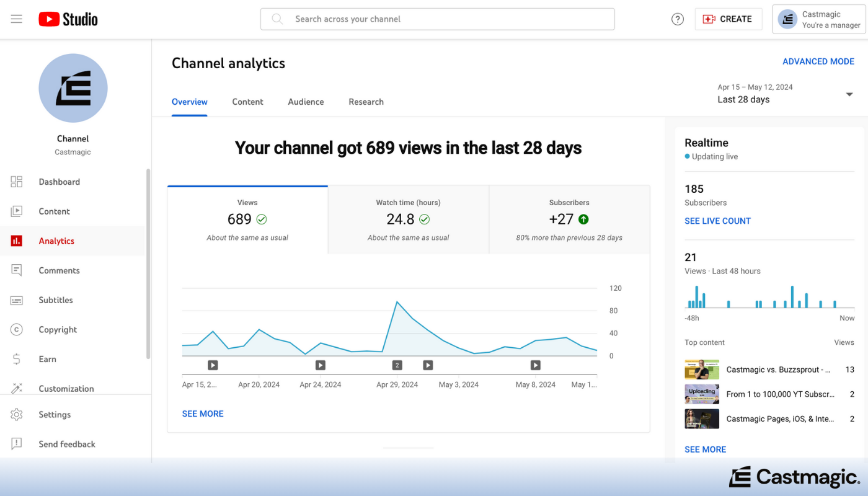Open the Comments section
This screenshot has height=496, width=868.
60,270
